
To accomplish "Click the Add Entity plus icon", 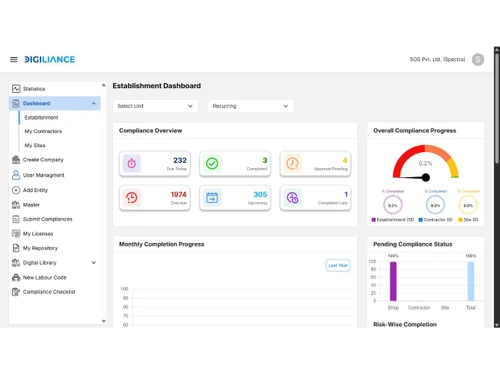I will (16, 190).
